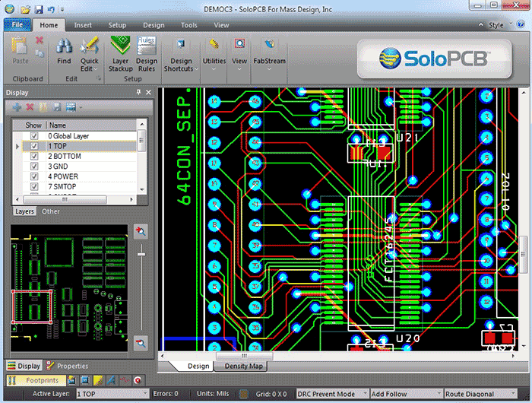This screenshot has width=532, height=403.
Task: Uncheck the 3 GND layer checkbox
Action: (x=34, y=167)
